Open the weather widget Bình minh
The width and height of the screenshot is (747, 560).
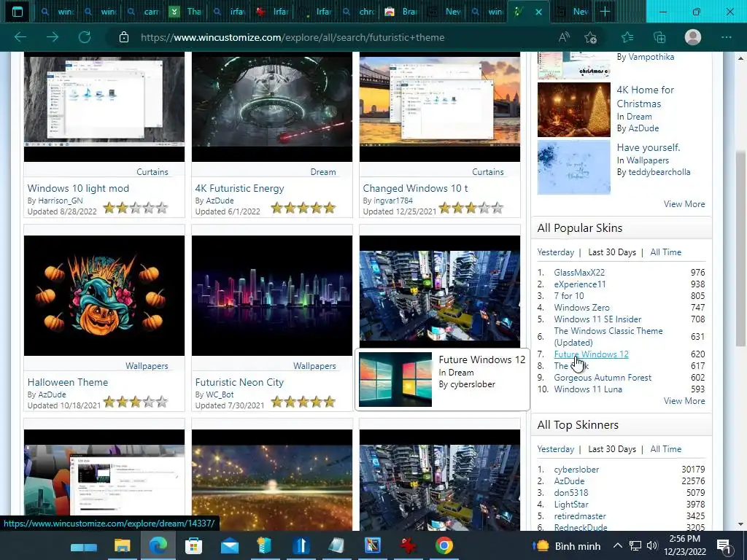click(x=566, y=545)
